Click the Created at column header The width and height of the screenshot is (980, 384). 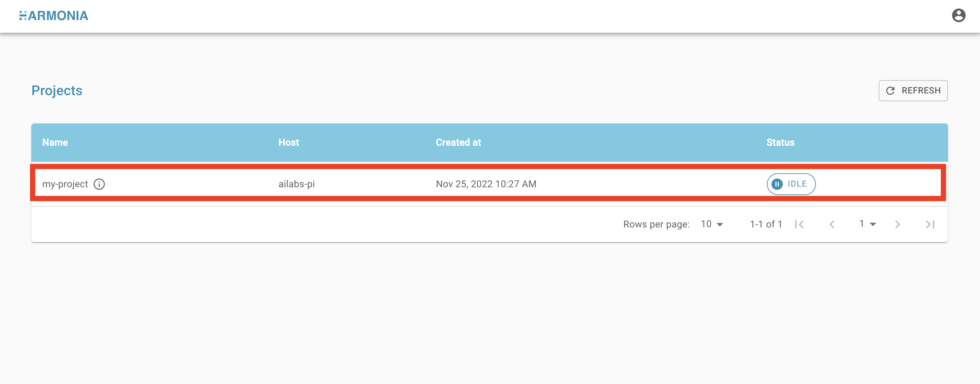point(458,143)
